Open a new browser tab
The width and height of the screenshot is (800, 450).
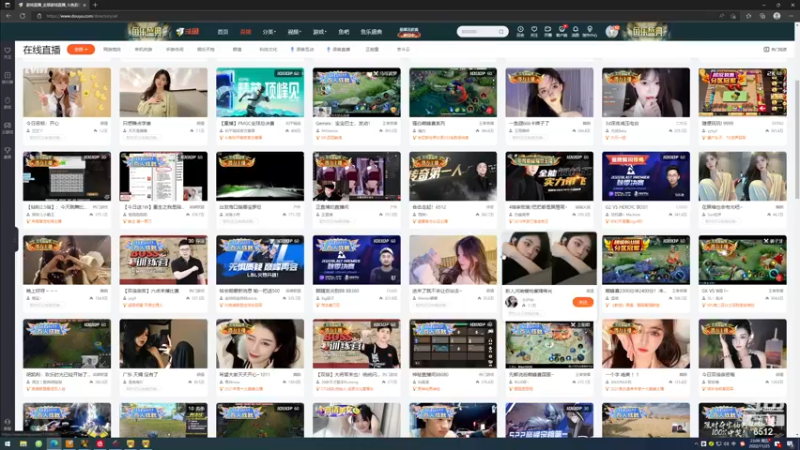(x=95, y=5)
